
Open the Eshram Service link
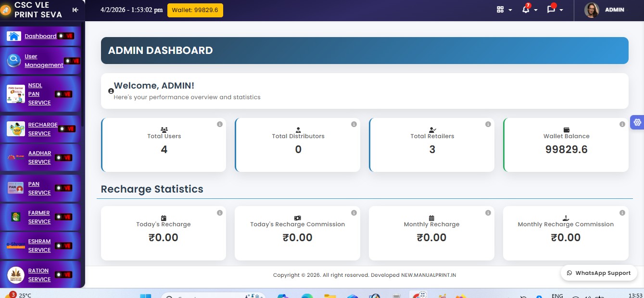point(39,246)
